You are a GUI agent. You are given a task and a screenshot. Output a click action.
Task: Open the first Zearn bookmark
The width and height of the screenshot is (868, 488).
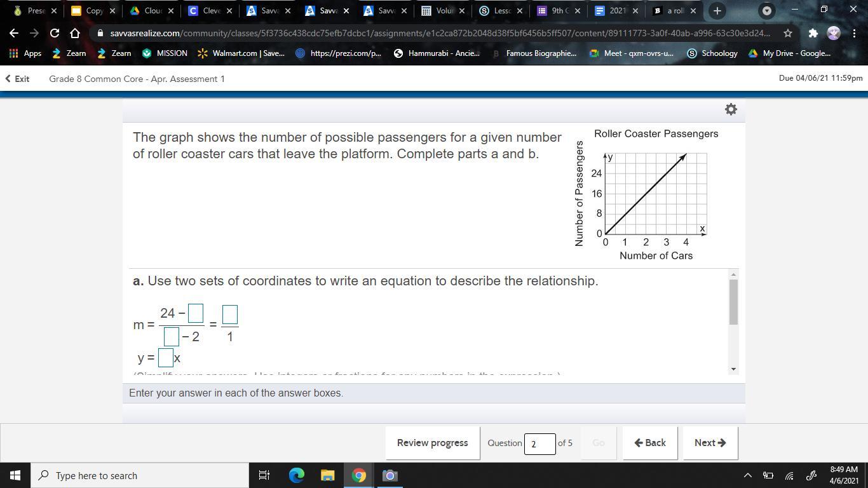coord(69,53)
